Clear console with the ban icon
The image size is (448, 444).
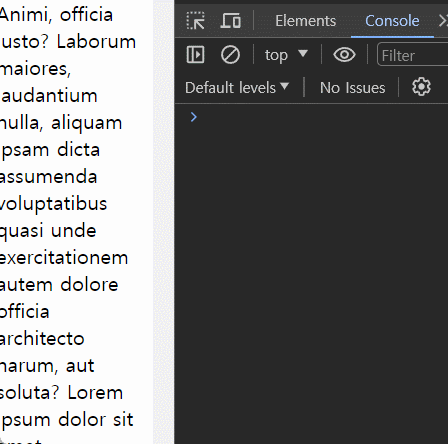point(230,55)
